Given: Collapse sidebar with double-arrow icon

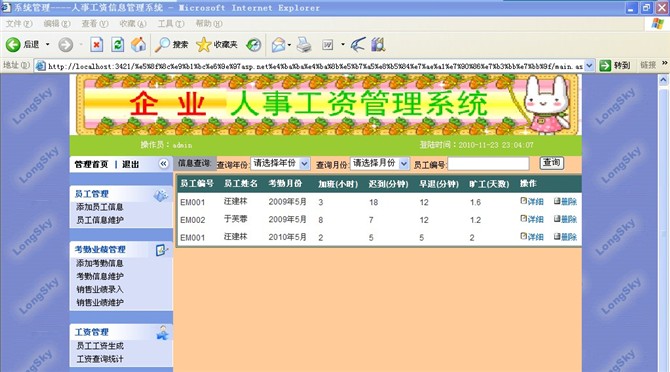Looking at the screenshot, I should (x=163, y=164).
